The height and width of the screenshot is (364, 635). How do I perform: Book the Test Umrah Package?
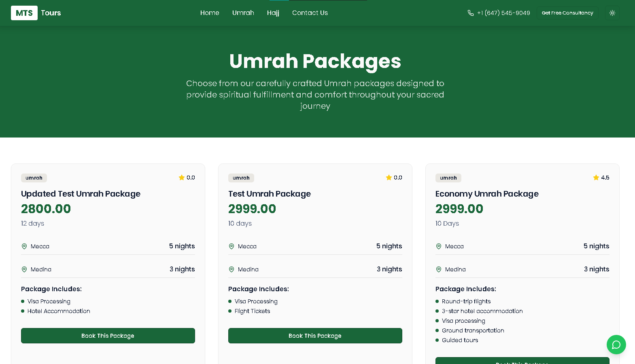point(315,335)
